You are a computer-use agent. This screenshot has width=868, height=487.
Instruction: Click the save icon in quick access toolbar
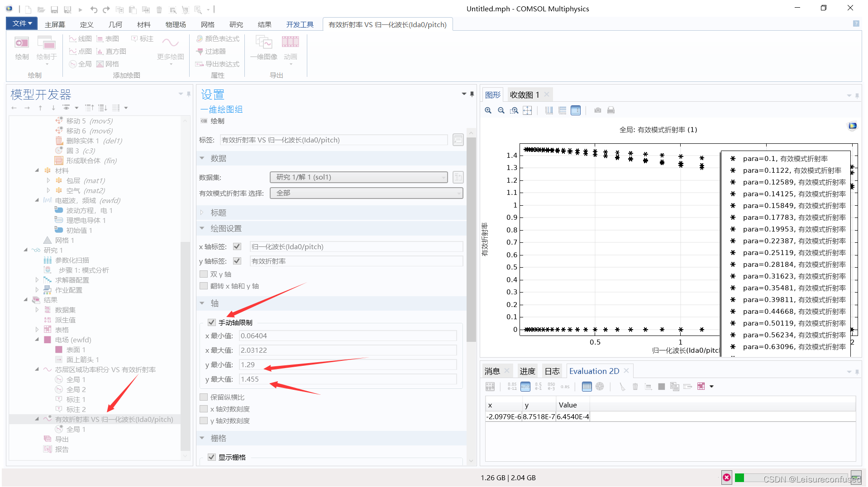(x=54, y=9)
